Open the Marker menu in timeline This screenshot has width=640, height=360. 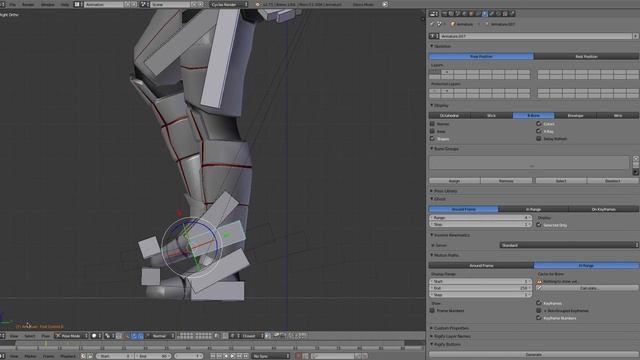[30, 356]
